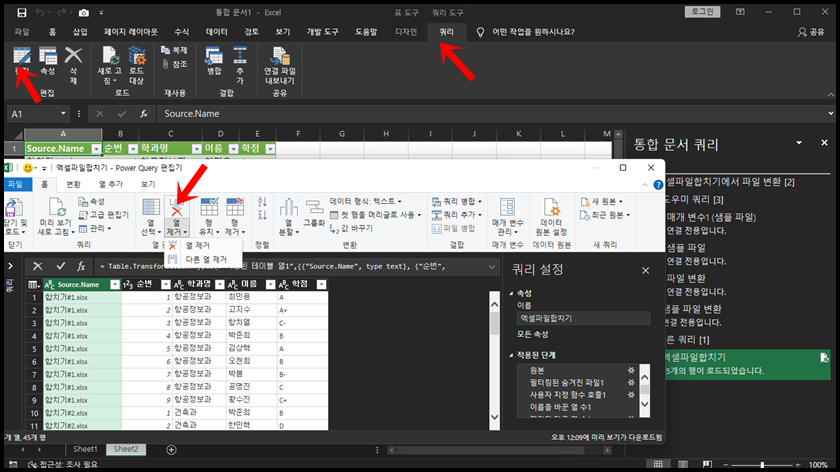
Task: Expand the formula bar in Power Query
Action: click(492, 266)
